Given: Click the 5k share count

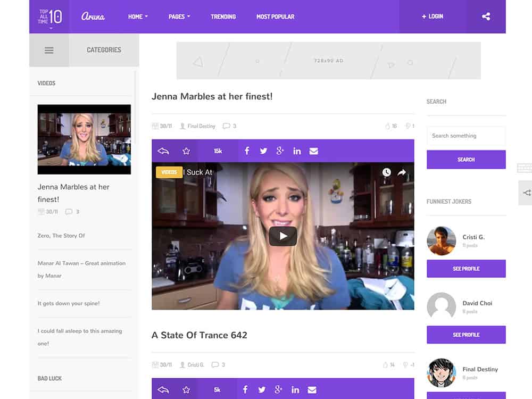Looking at the screenshot, I should pos(217,390).
